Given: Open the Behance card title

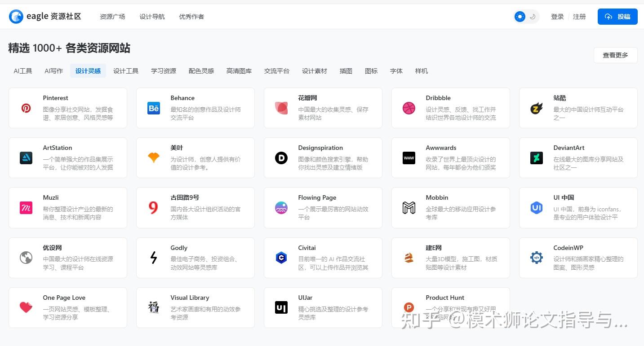Looking at the screenshot, I should (182, 98).
